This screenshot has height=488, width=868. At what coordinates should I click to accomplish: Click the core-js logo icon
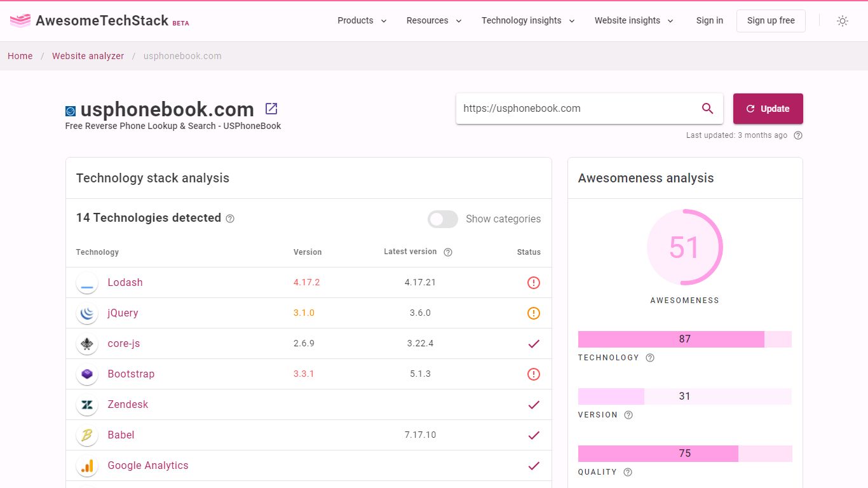pos(87,344)
